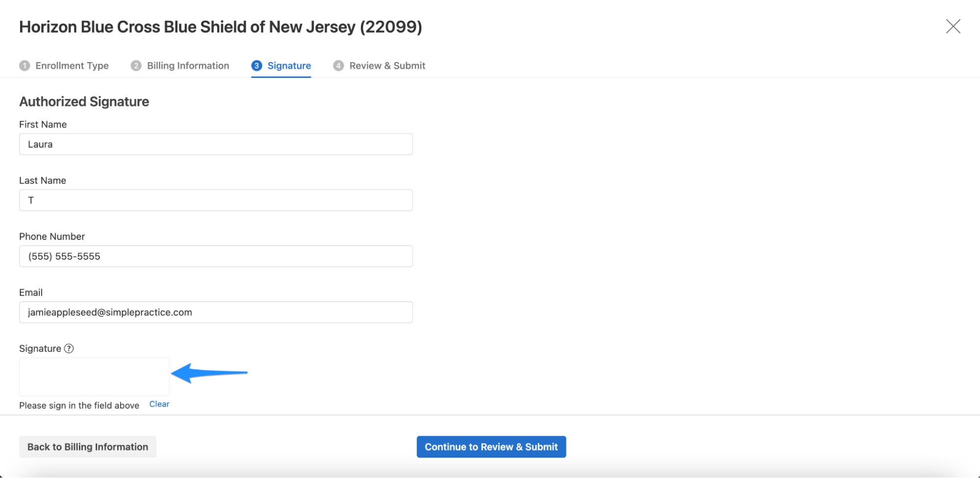Viewport: 980px width, 478px height.
Task: Click Continue to Review & Submit
Action: 491,446
